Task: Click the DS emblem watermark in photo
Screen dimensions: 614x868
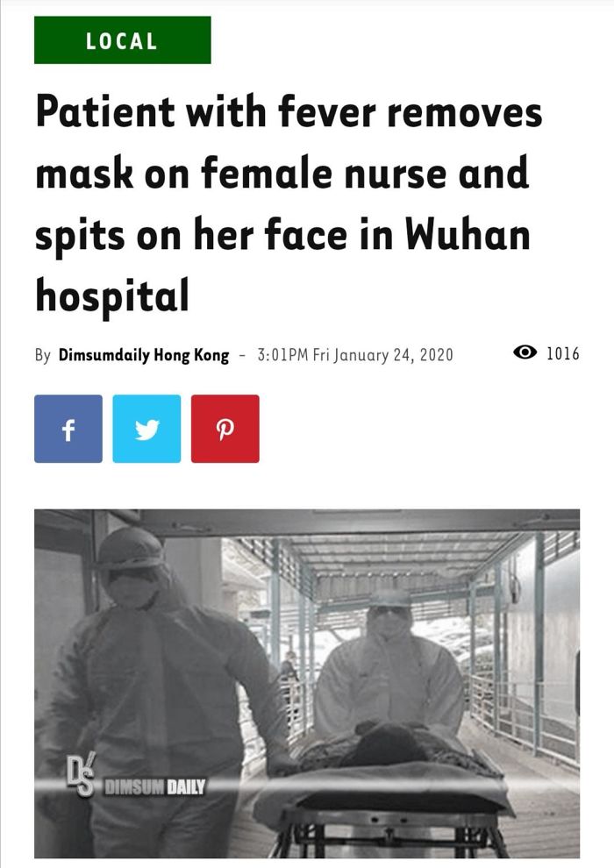Action: (81, 774)
